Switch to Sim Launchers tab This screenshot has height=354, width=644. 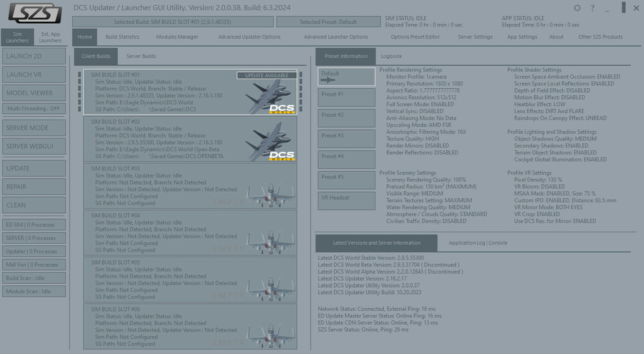coord(17,37)
